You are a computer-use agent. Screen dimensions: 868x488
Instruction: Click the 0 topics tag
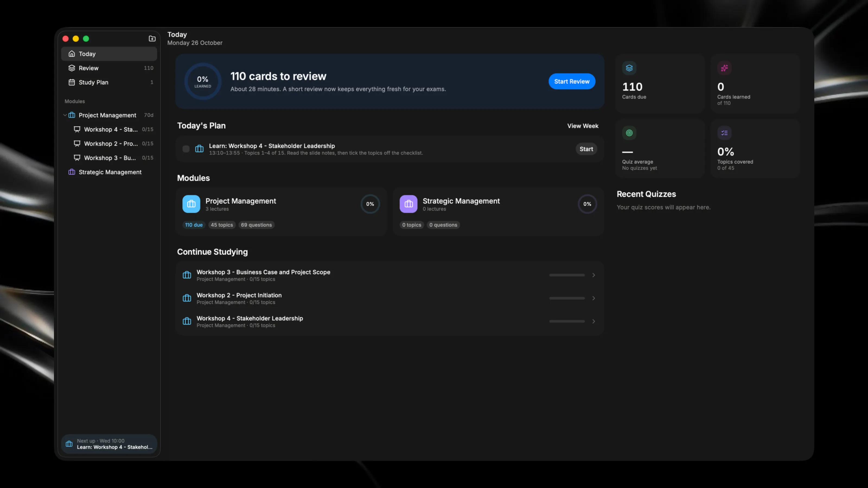coord(411,225)
